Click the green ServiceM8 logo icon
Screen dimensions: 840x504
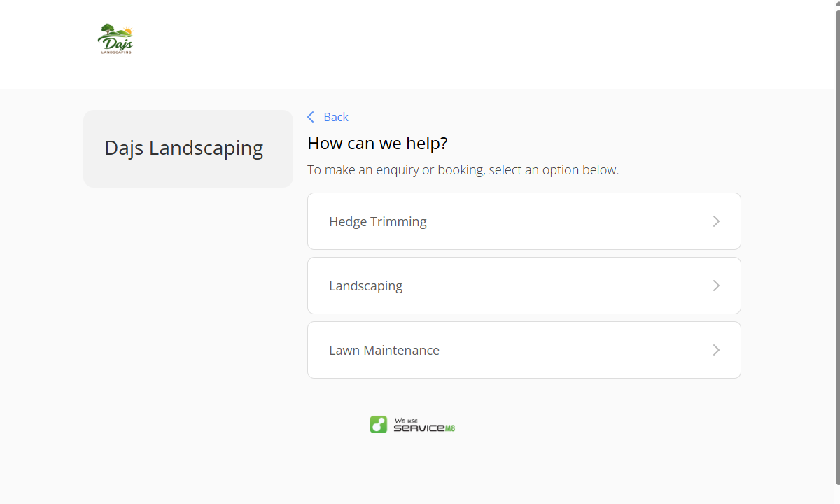379,424
